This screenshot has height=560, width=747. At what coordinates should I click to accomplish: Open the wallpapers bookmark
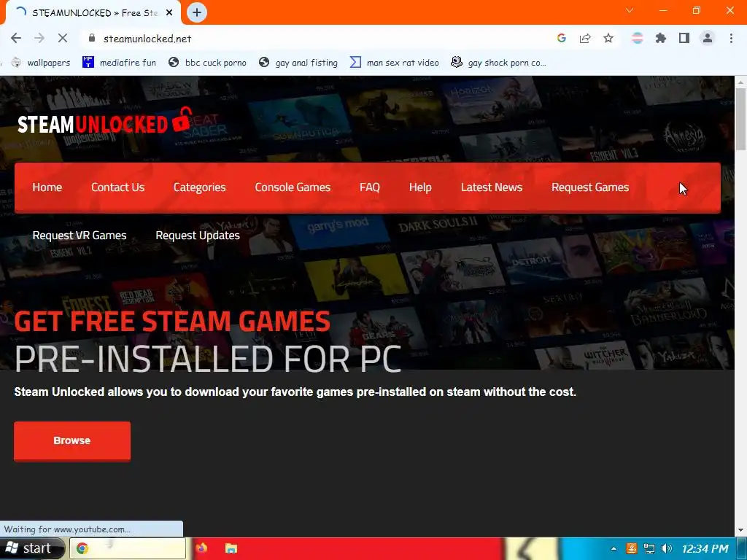(x=41, y=63)
